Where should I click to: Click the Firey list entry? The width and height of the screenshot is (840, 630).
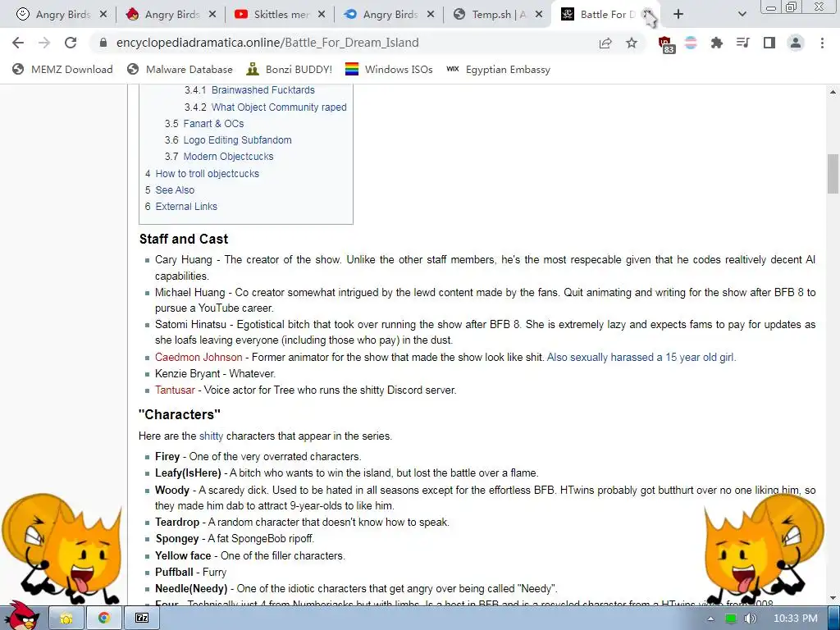click(x=258, y=457)
